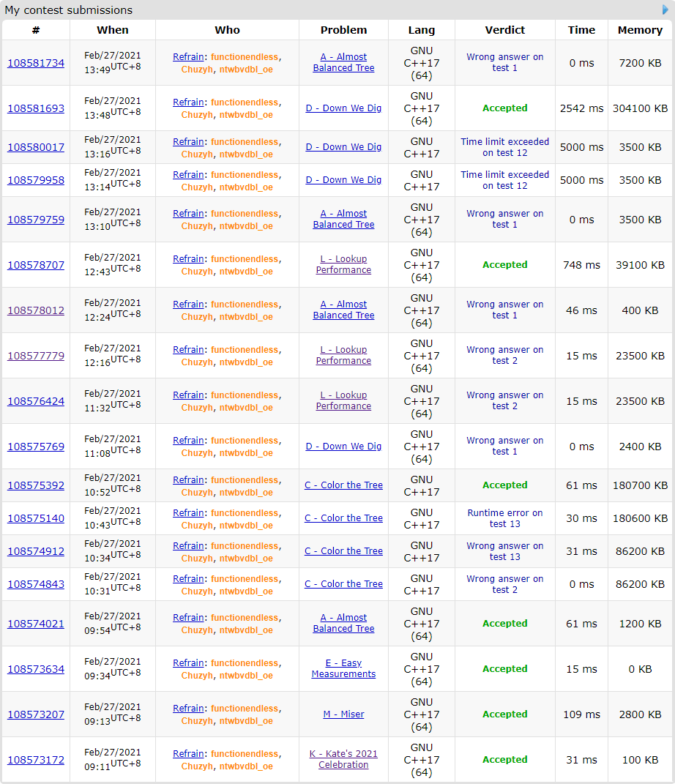The width and height of the screenshot is (675, 784).
Task: Open submission 108581734
Action: click(x=36, y=63)
